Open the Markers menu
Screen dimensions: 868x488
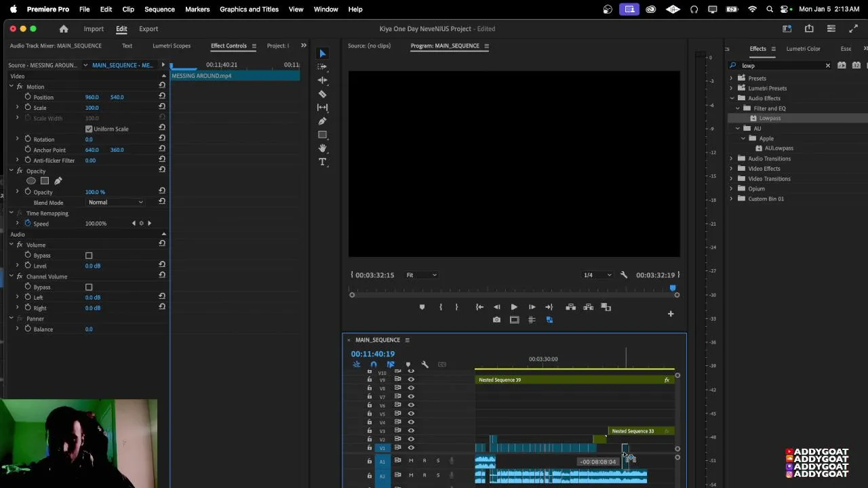coord(197,9)
